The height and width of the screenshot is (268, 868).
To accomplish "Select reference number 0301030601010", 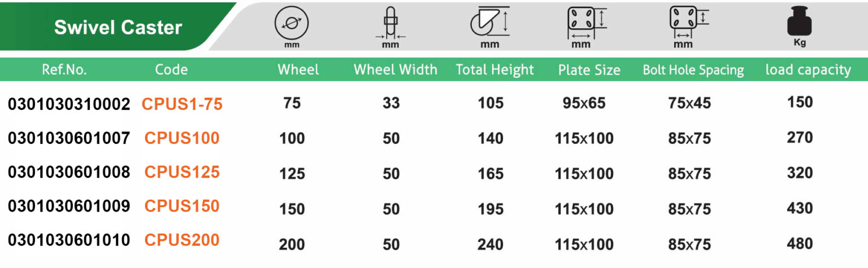I will pos(69,240).
